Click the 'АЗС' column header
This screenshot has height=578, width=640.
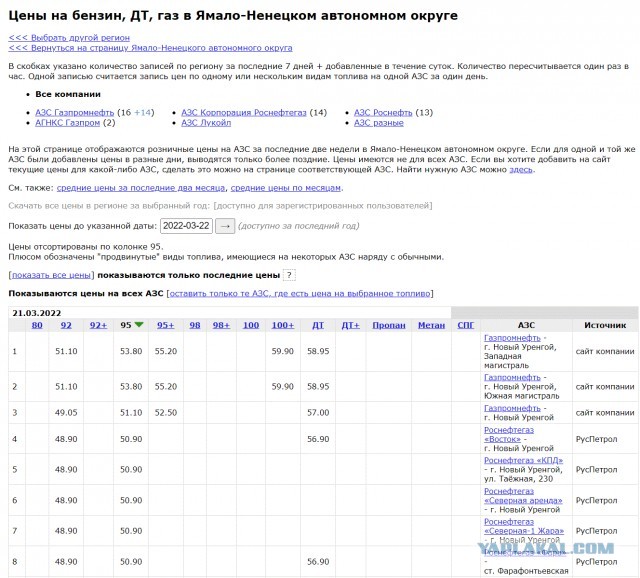coord(526,325)
